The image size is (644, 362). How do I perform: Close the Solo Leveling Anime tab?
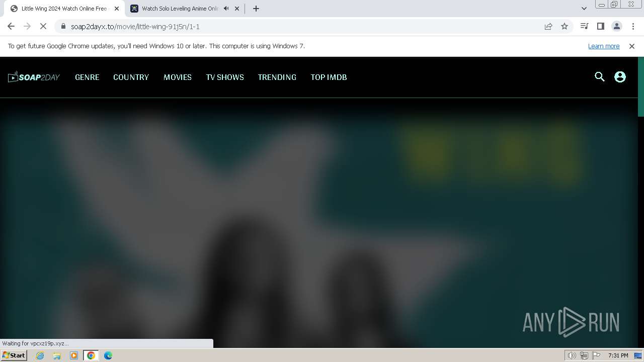[x=237, y=9]
